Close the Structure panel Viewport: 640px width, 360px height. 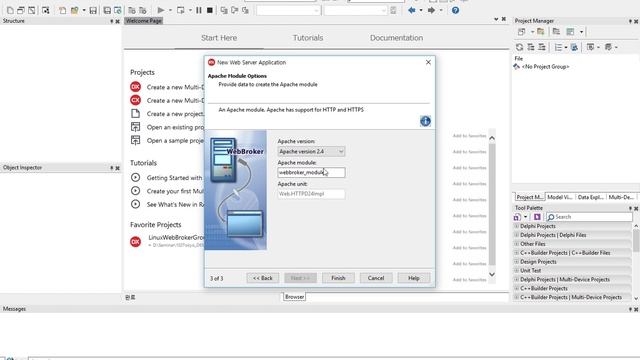[x=118, y=21]
